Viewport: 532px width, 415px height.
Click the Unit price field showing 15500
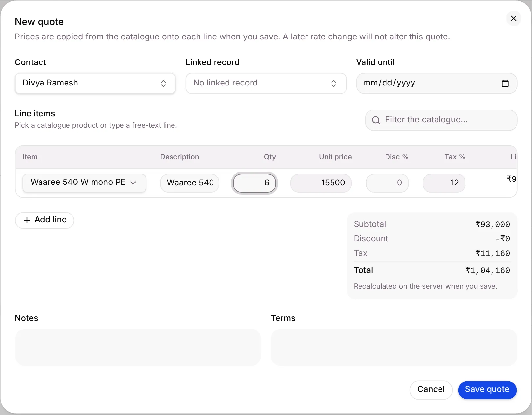click(x=321, y=183)
